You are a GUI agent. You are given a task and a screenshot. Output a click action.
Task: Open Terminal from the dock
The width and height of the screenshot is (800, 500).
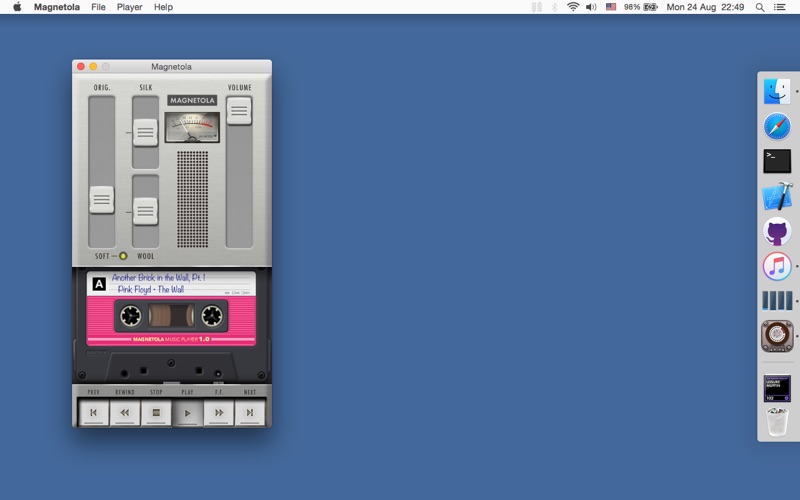(x=777, y=161)
